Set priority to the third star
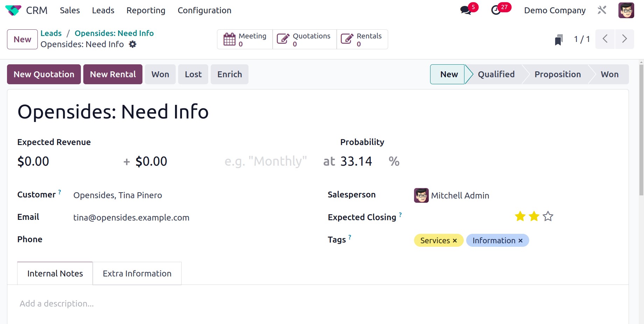 point(548,216)
